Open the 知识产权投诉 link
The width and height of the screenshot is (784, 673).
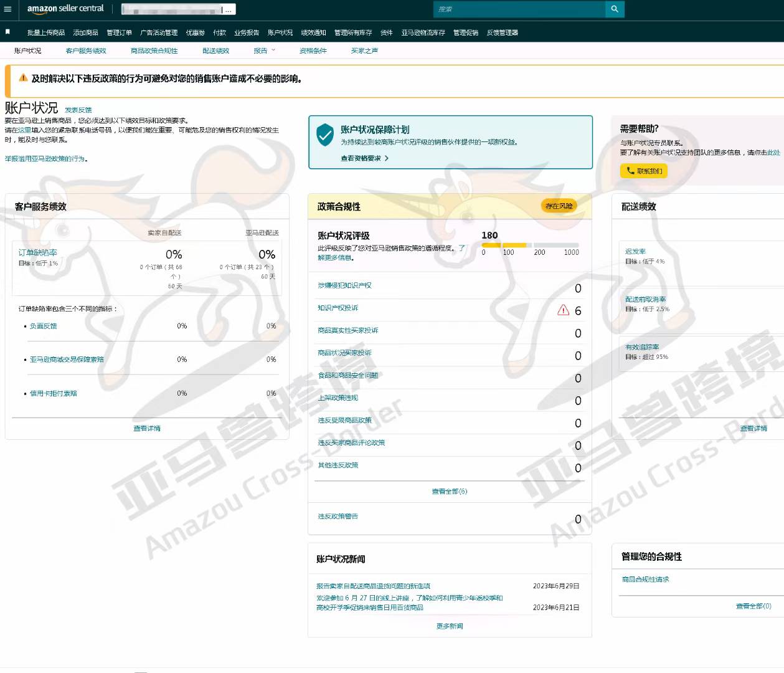(338, 308)
